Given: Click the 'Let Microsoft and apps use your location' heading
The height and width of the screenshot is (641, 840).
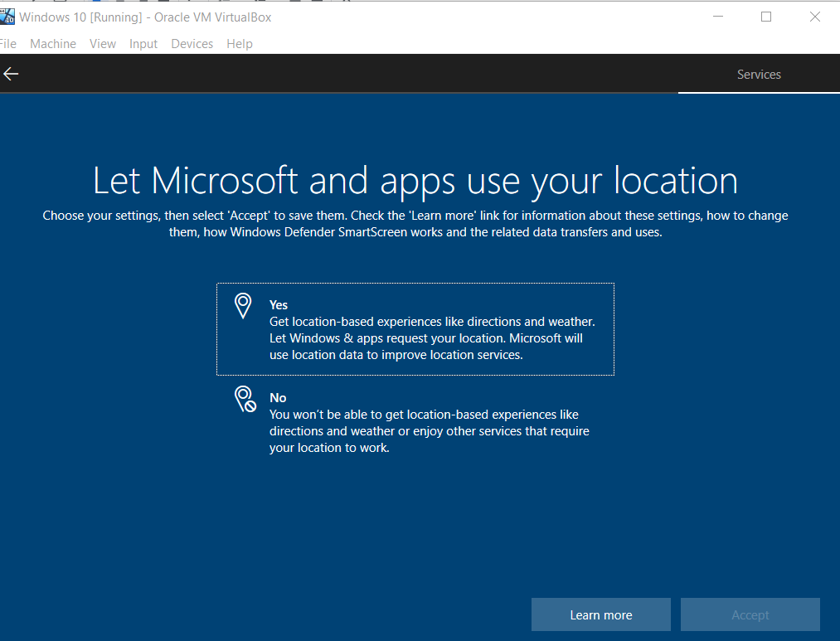Looking at the screenshot, I should 415,181.
